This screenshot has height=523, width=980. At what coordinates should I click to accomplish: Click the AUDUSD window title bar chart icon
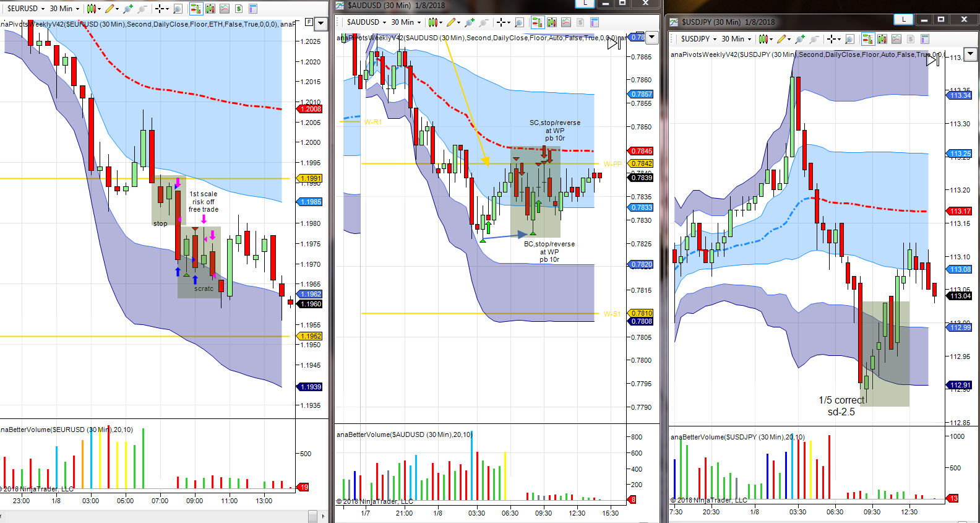[340, 6]
